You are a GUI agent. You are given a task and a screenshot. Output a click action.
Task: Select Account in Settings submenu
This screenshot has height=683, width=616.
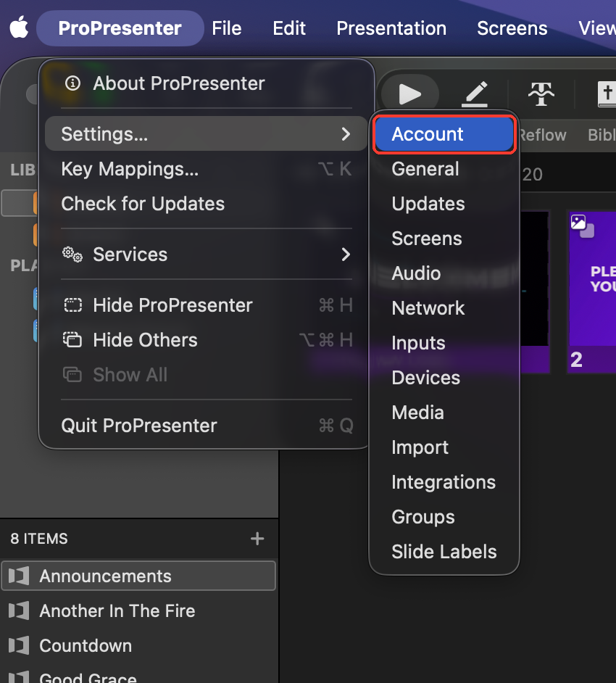click(444, 134)
